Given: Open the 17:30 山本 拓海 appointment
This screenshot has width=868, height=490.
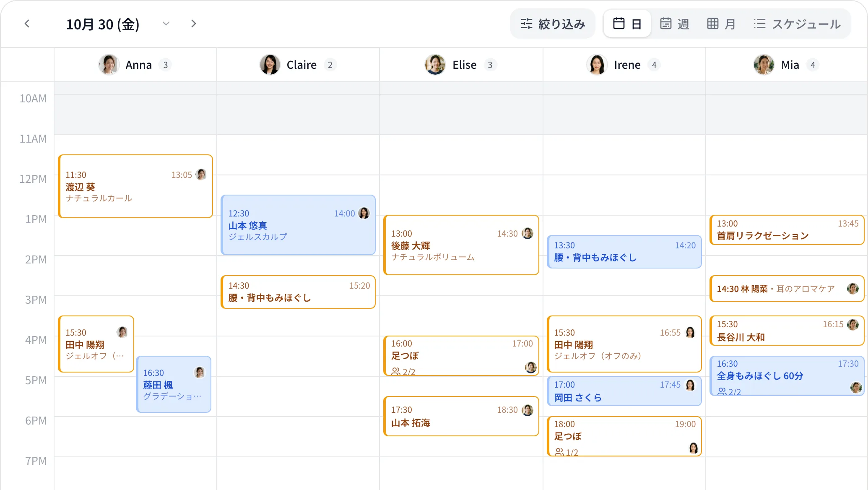Looking at the screenshot, I should [x=461, y=416].
